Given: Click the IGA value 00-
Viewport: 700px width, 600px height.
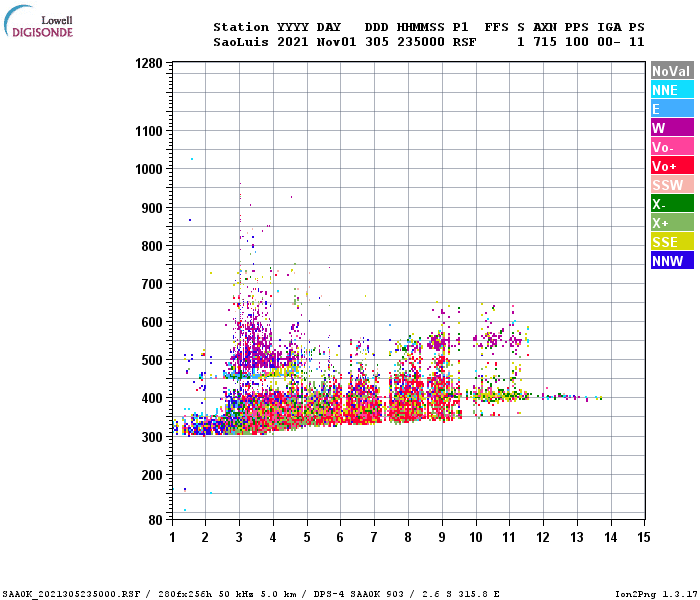Looking at the screenshot, I should (x=609, y=42).
